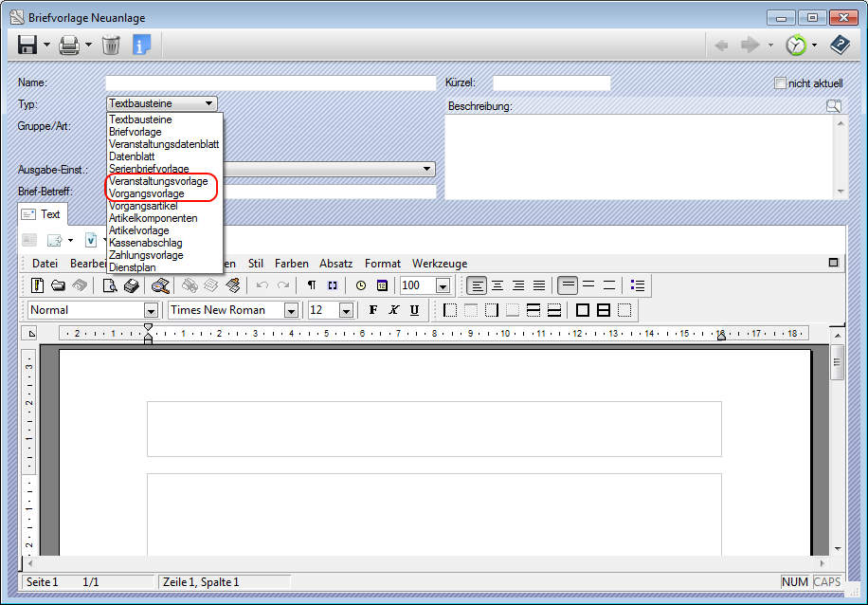Click the trash can delete icon
This screenshot has width=868, height=605.
tap(111, 45)
